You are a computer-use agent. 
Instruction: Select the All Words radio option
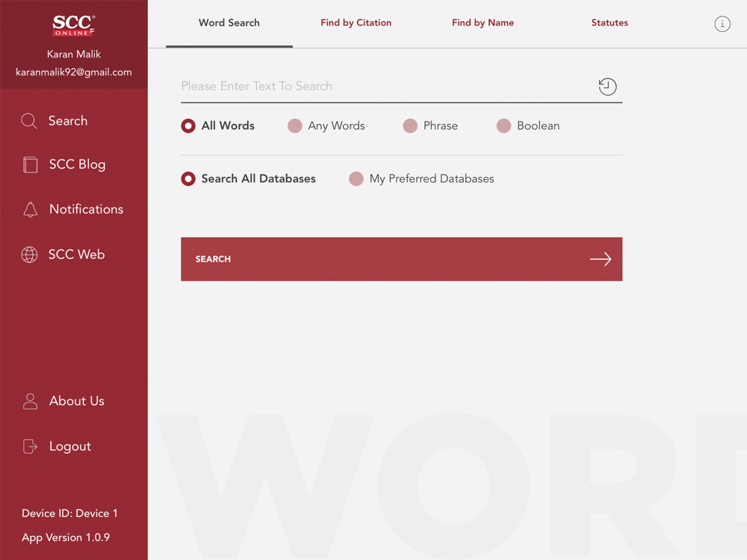(x=217, y=125)
